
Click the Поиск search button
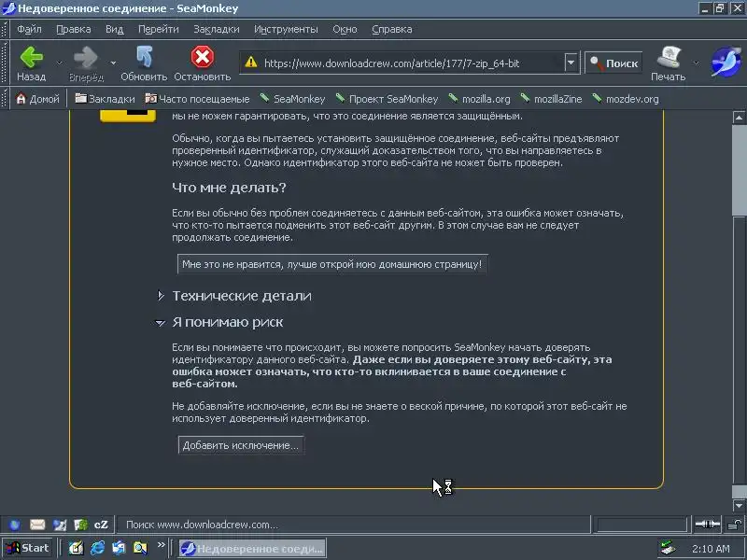coord(613,63)
